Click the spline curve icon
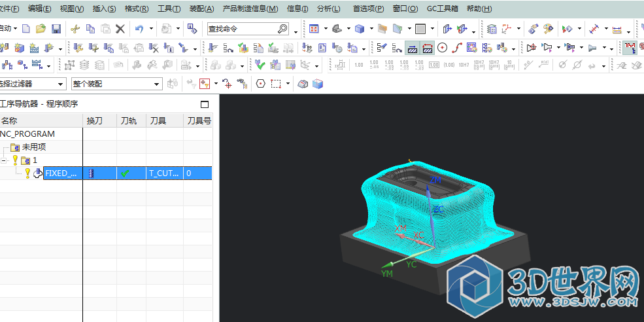 457,48
